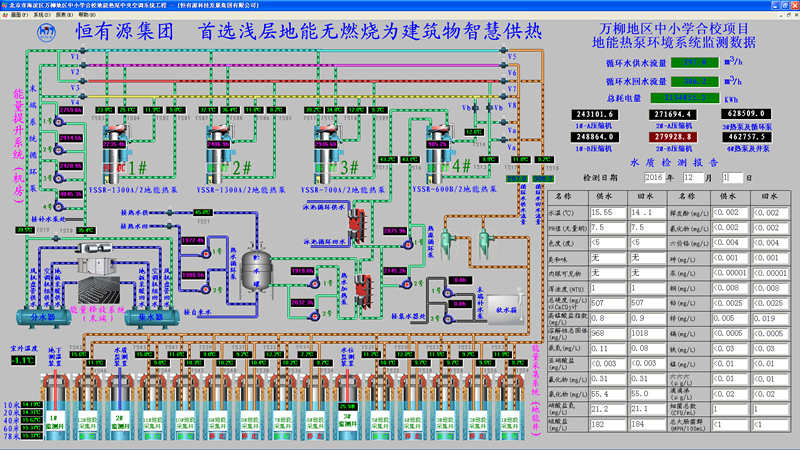Click the 1#-B compressor reading 248864.0
The width and height of the screenshot is (800, 450).
595,137
